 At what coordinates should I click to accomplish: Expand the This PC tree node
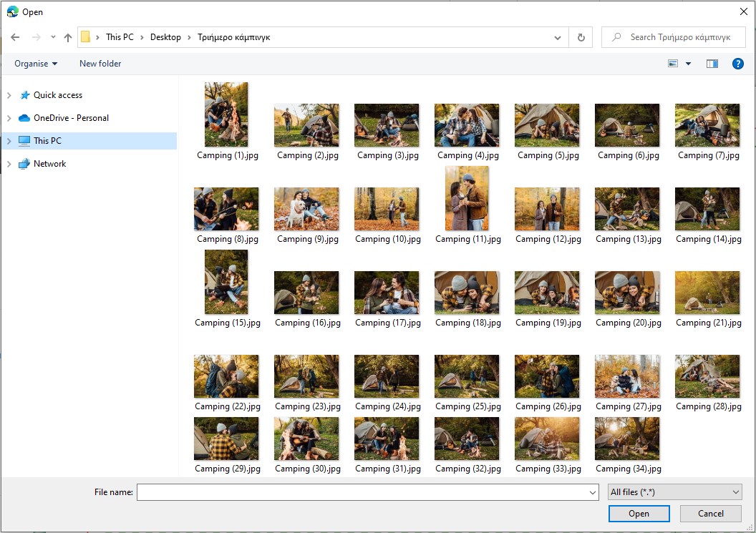click(x=9, y=141)
